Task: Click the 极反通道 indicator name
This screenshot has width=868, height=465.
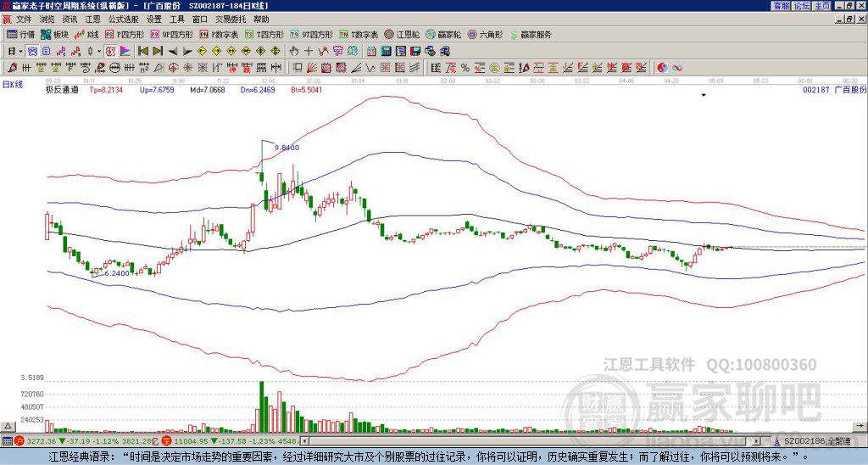Action: [x=62, y=90]
